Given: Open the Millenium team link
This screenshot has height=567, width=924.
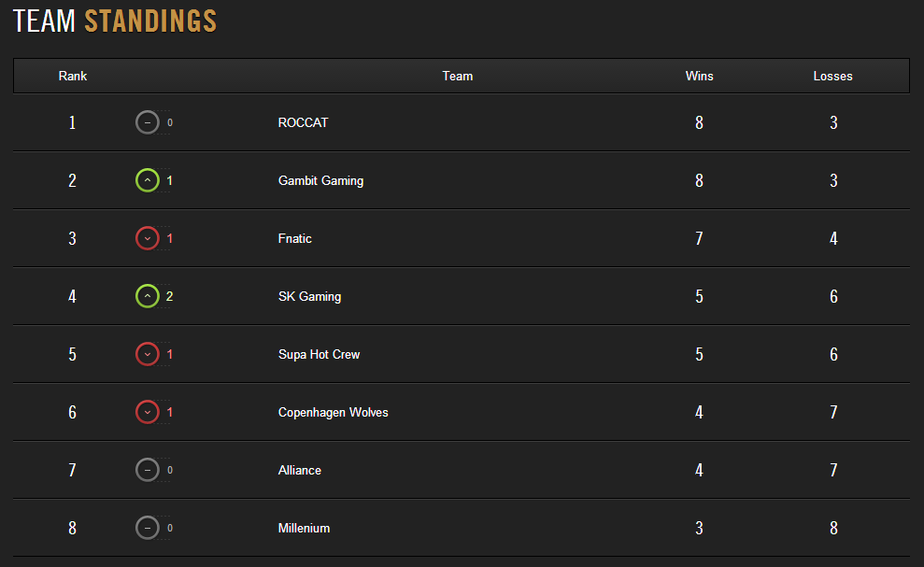Looking at the screenshot, I should pyautogui.click(x=304, y=528).
